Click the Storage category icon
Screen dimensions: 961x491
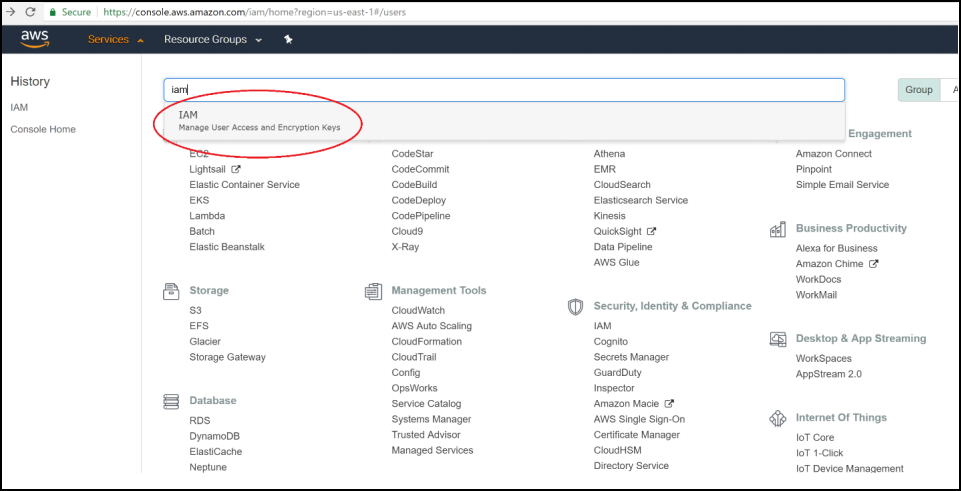[170, 291]
